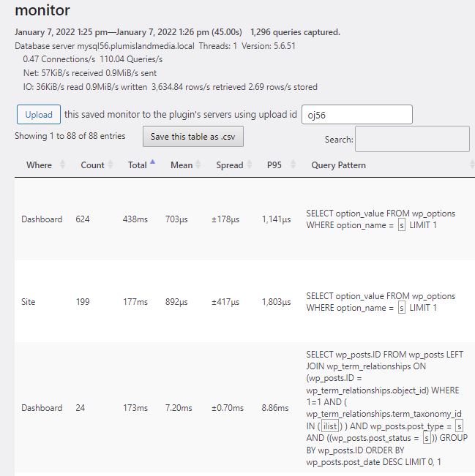Select the wp_posts LEFT JOIN query text
Viewport: 475px width, 476px height.
386,408
